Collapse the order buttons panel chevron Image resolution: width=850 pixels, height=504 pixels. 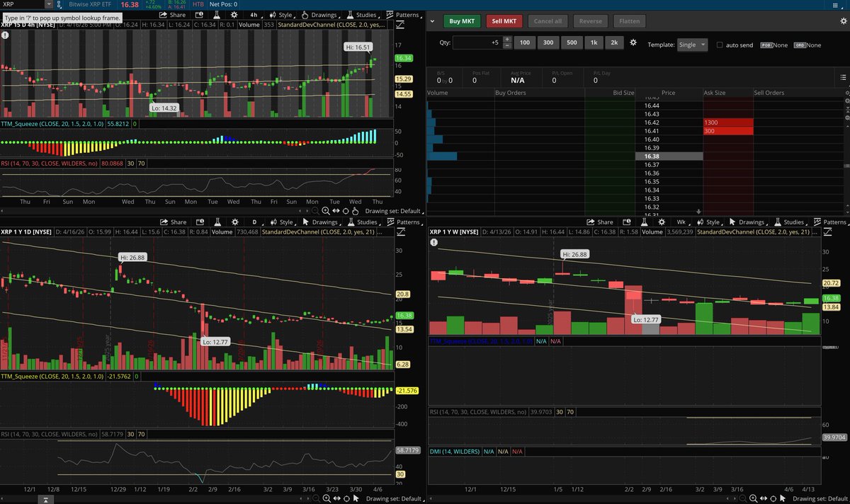431,21
